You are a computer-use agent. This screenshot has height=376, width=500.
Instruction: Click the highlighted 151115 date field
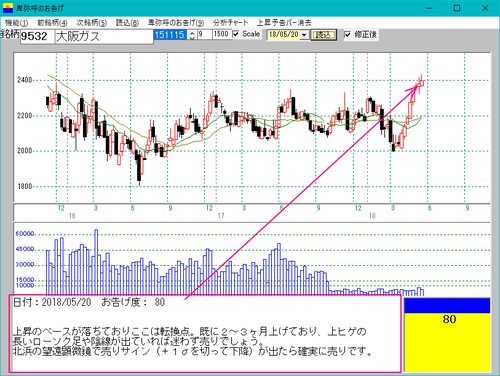170,35
